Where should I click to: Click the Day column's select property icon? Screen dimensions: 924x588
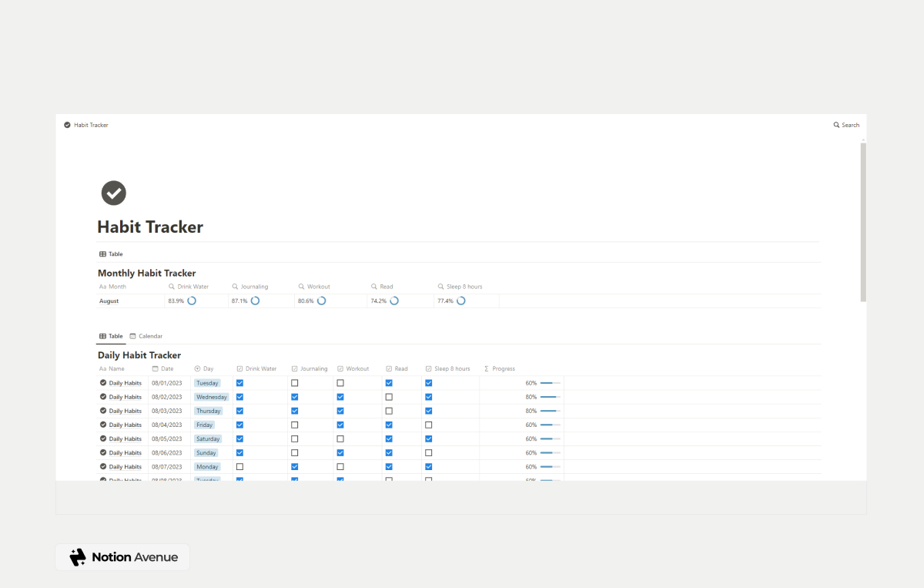(196, 368)
